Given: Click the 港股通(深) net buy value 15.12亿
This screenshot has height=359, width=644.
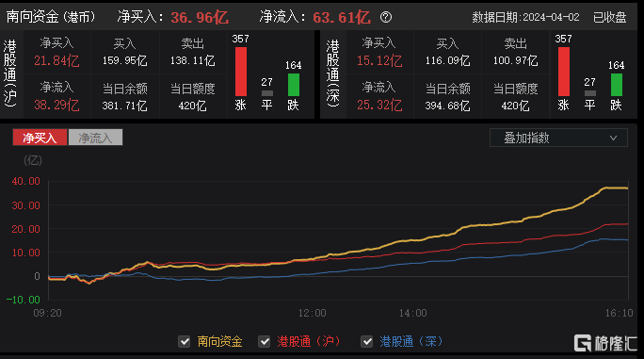Looking at the screenshot, I should tap(379, 61).
